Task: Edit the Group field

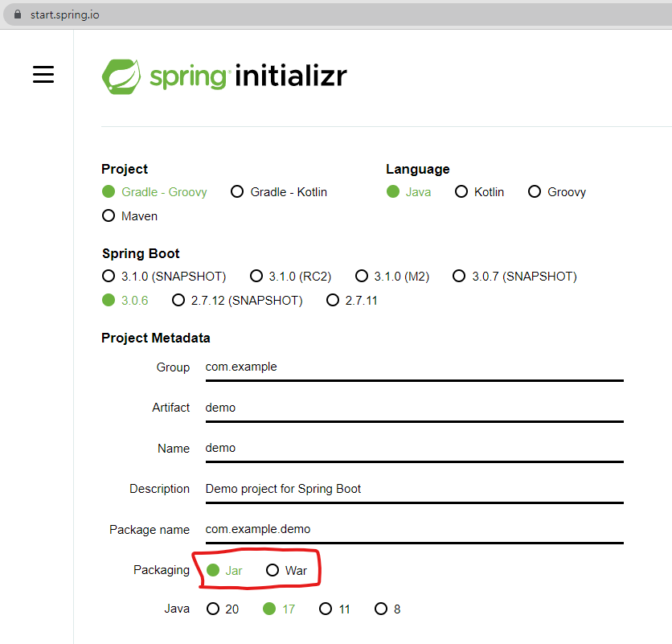Action: [415, 367]
